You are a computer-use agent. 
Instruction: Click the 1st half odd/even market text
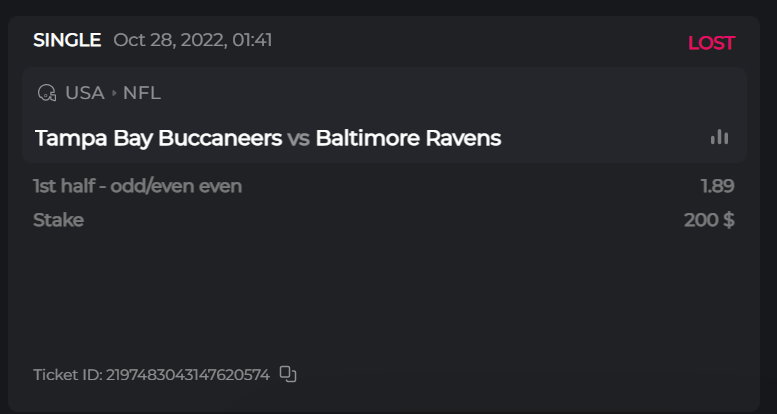tap(112, 186)
